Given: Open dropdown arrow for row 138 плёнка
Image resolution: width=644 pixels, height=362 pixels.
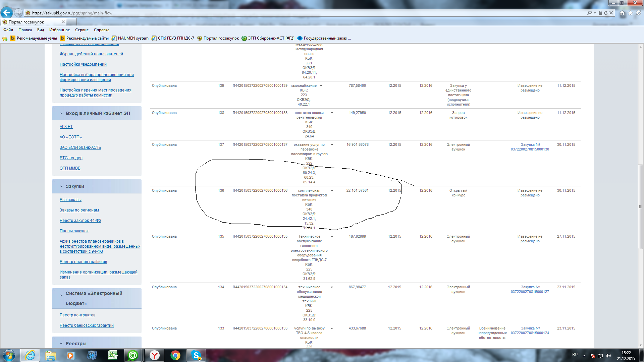Looking at the screenshot, I should (x=332, y=113).
